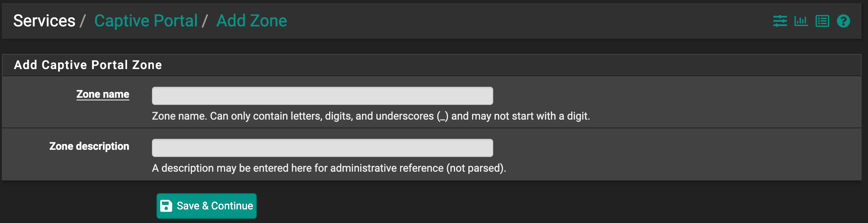Open related log entries with the list icon

(x=822, y=21)
